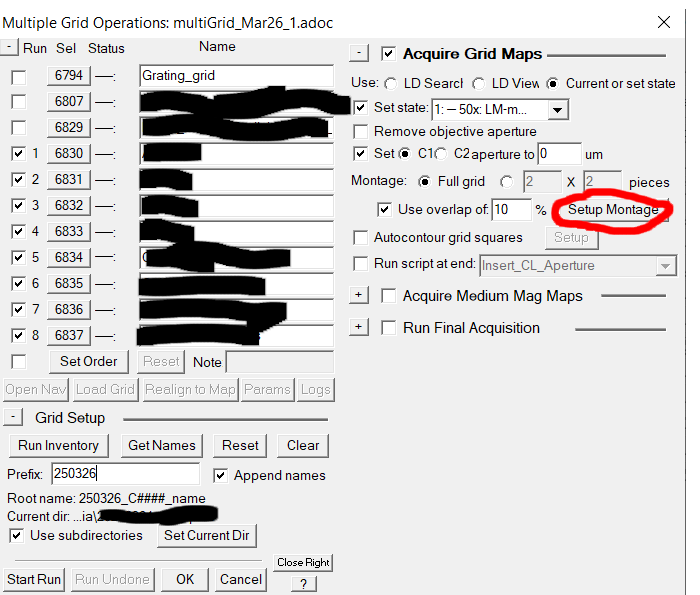This screenshot has width=700, height=595.
Task: Click Start Run button
Action: 34,579
